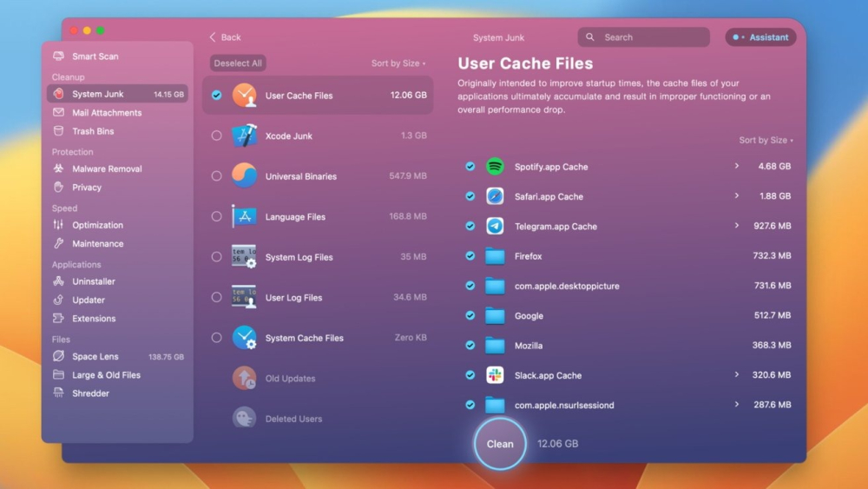Click the Spotify app cache icon
Image resolution: width=868 pixels, height=489 pixels.
point(495,167)
